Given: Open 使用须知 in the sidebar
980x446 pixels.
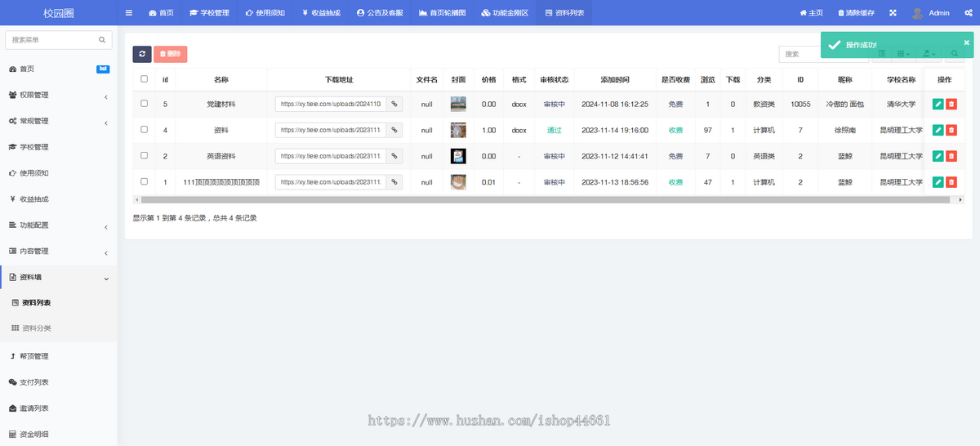Looking at the screenshot, I should point(59,173).
